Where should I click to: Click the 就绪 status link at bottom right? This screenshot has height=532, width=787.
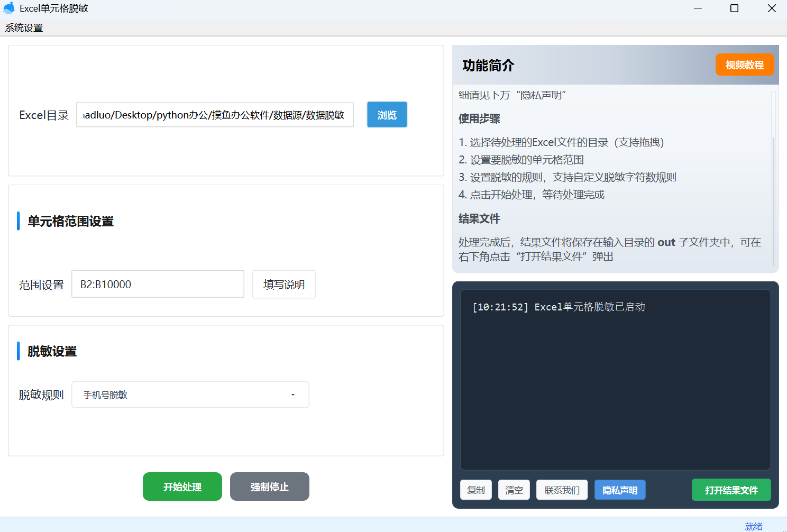tap(754, 526)
